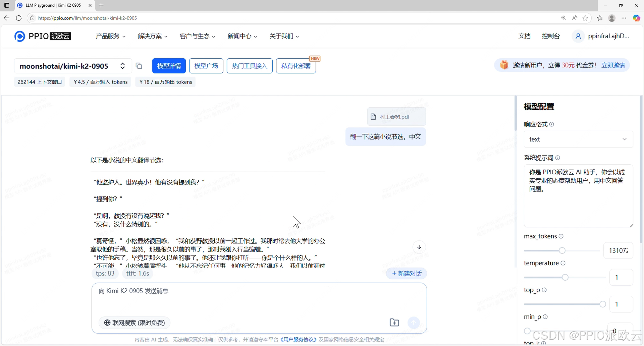This screenshot has height=346, width=644.
Task: Click the 系统提示词 text area
Action: [x=578, y=196]
